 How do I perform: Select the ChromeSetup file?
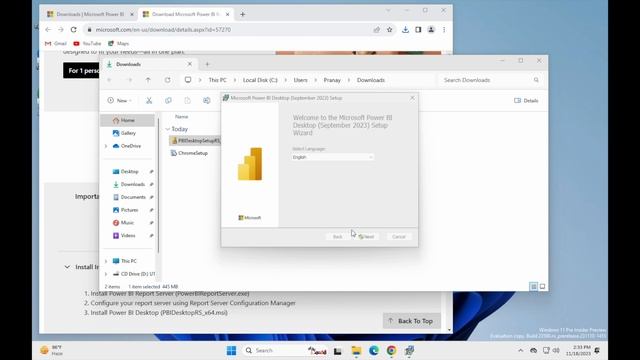[x=189, y=153]
